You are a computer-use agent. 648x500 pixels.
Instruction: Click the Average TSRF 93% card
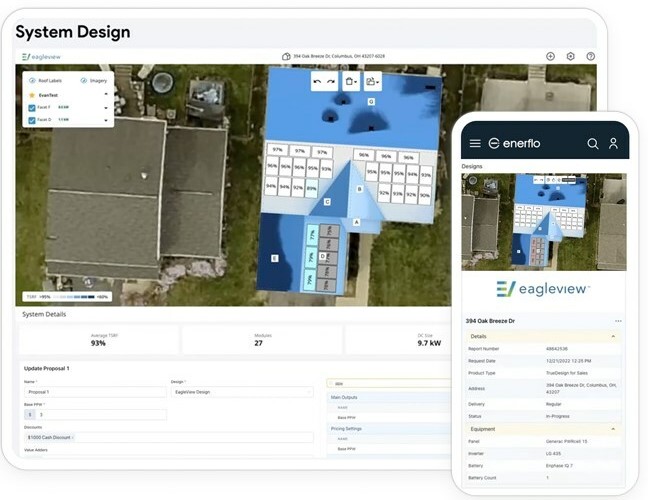point(99,340)
